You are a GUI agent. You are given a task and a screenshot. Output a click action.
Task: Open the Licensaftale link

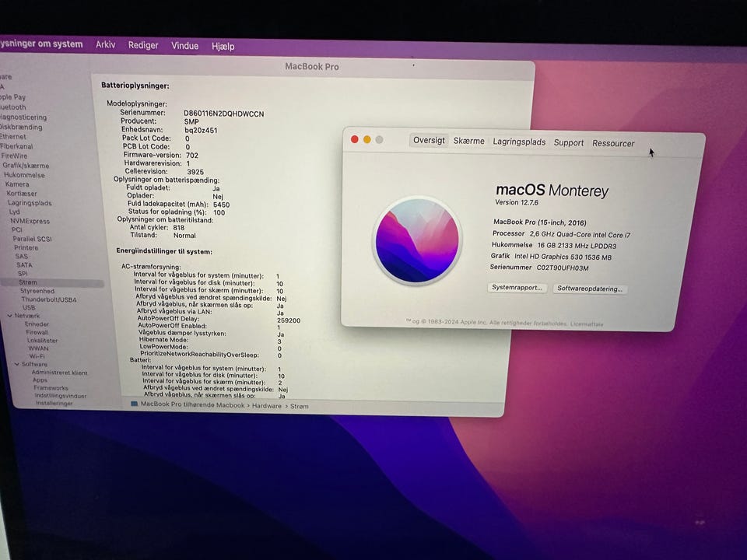587,324
